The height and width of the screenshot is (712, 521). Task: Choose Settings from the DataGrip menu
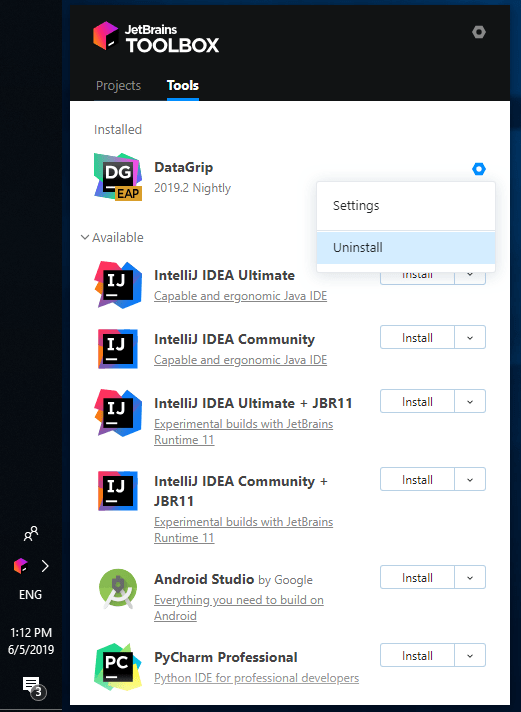(406, 206)
